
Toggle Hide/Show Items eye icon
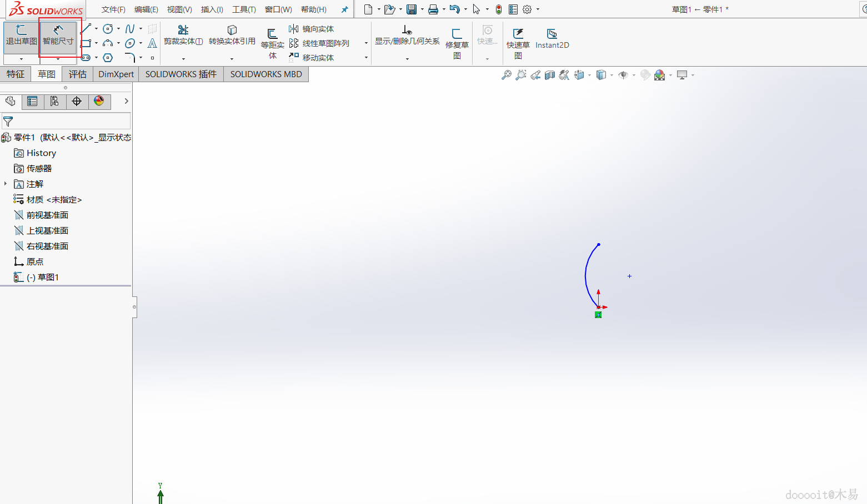tap(623, 75)
